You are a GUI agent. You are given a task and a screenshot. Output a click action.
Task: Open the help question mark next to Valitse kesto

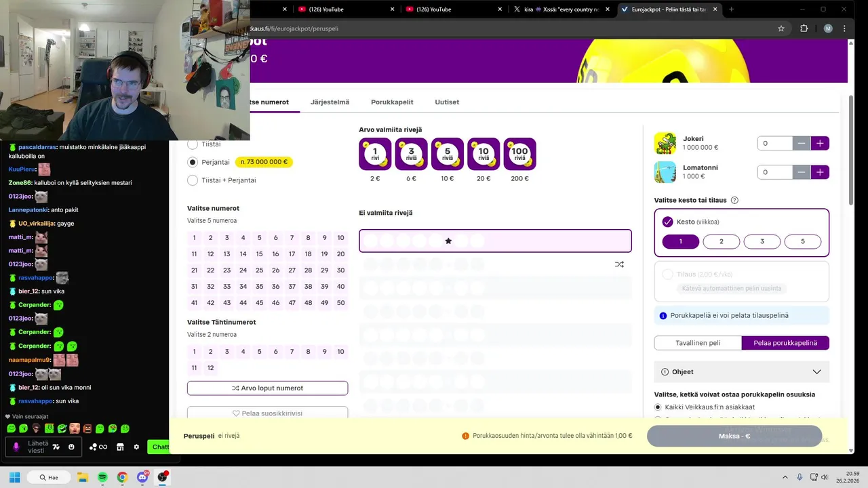[x=734, y=201]
